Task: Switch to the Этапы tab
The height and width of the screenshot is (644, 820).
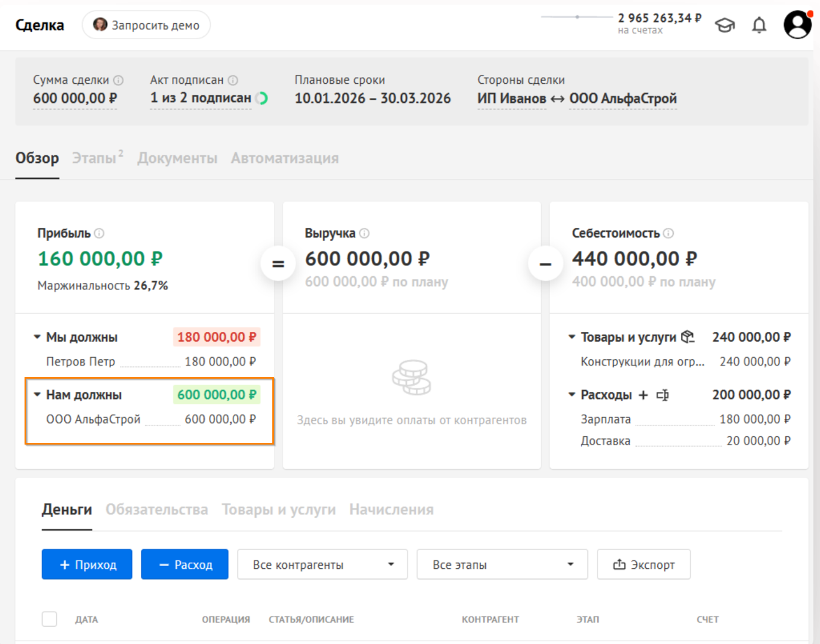Action: click(x=94, y=158)
